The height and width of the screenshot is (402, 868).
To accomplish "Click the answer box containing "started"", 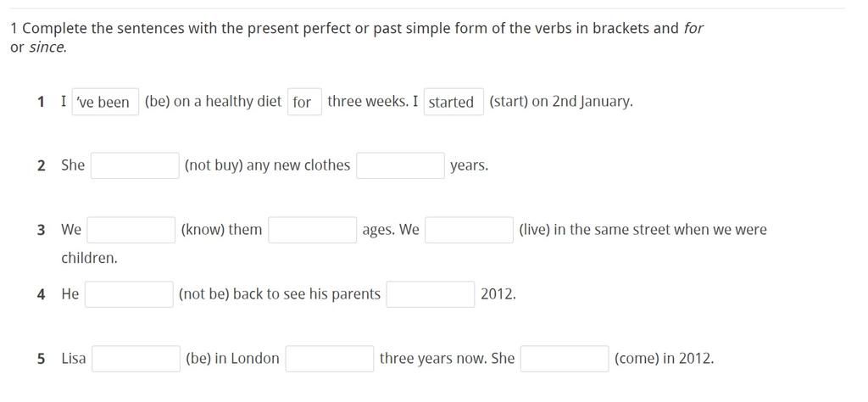I will coord(453,102).
